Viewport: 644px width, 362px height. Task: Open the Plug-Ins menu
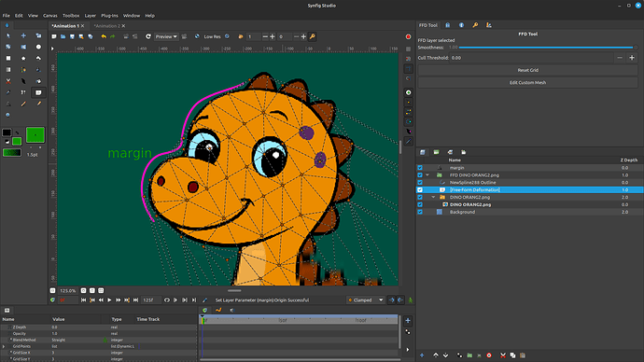click(x=109, y=16)
